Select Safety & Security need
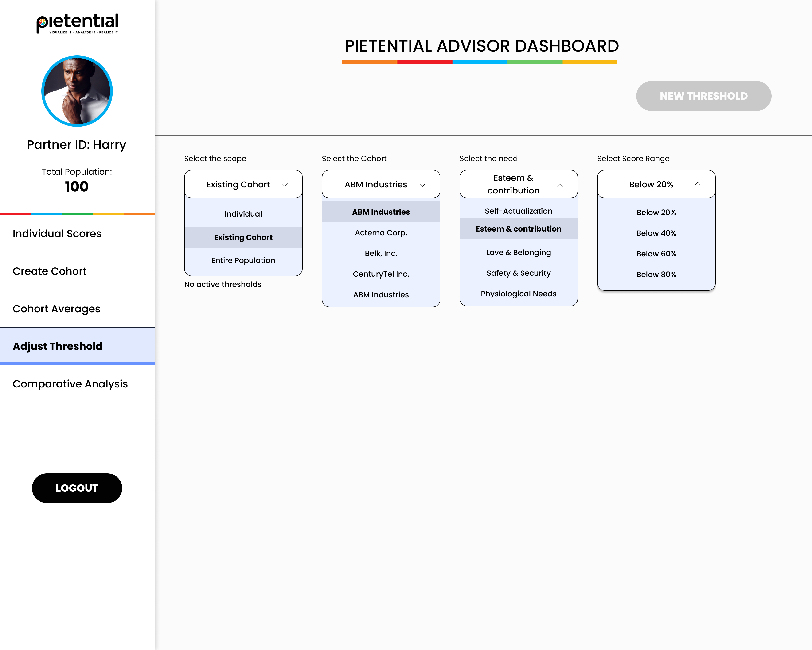Image resolution: width=812 pixels, height=650 pixels. click(519, 273)
